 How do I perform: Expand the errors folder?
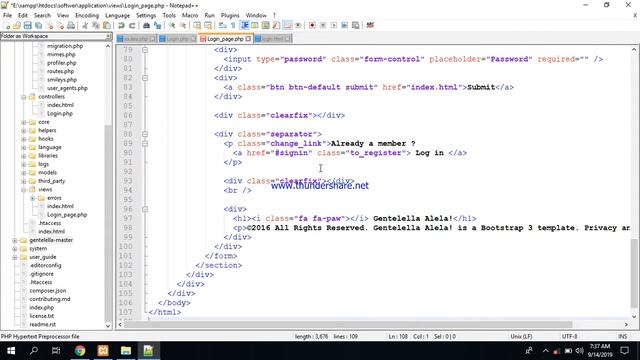tap(33, 198)
